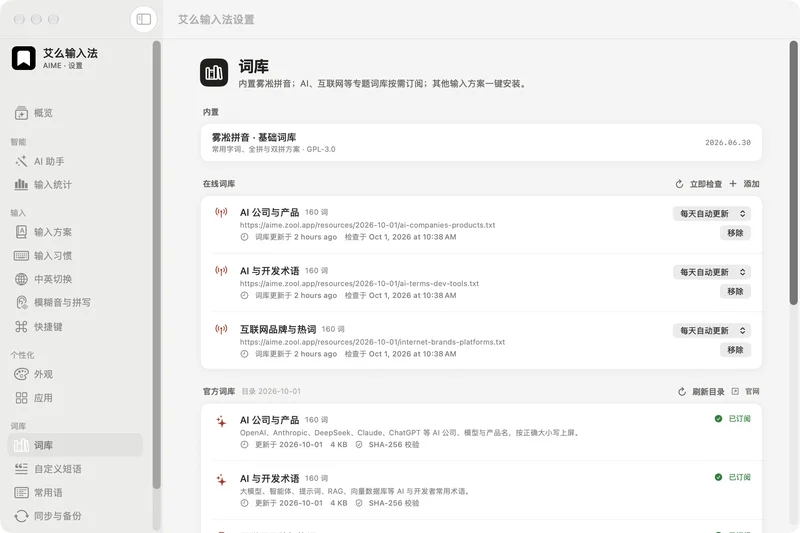The height and width of the screenshot is (533, 800).
Task: Remove online AI 公司与产品 dictionary
Action: tap(735, 233)
